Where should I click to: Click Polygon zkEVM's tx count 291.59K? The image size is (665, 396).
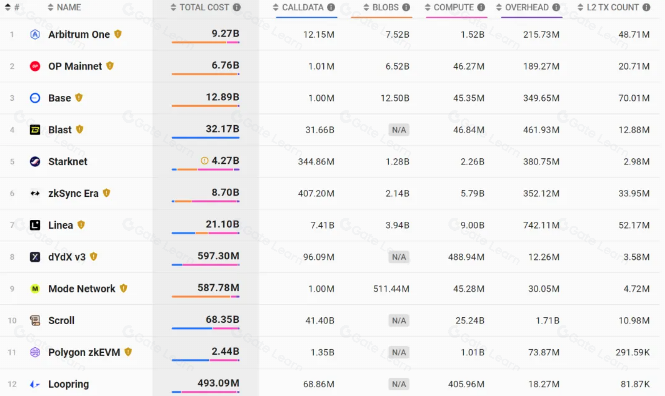633,352
